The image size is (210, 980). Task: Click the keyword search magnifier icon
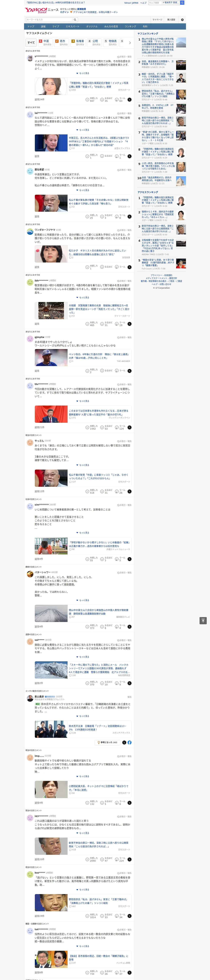[x=75, y=20]
